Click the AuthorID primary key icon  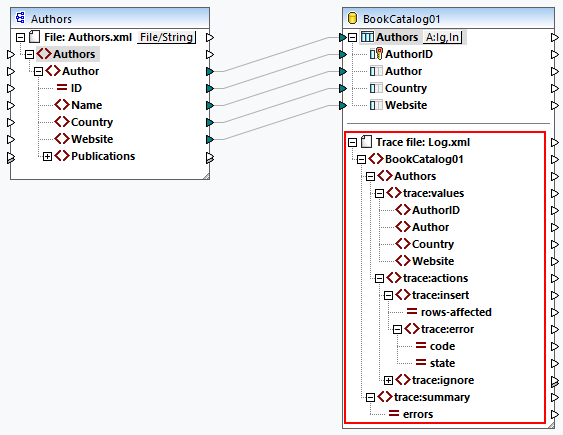(376, 54)
